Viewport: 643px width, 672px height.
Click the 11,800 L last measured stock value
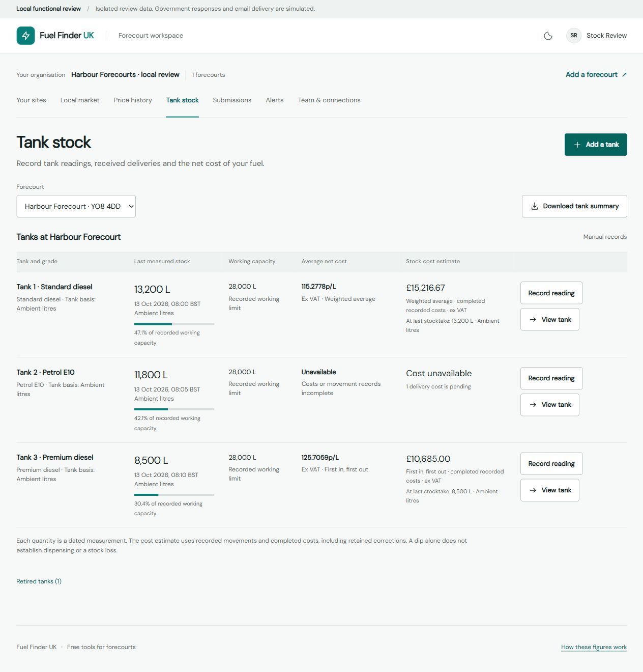pyautogui.click(x=151, y=375)
